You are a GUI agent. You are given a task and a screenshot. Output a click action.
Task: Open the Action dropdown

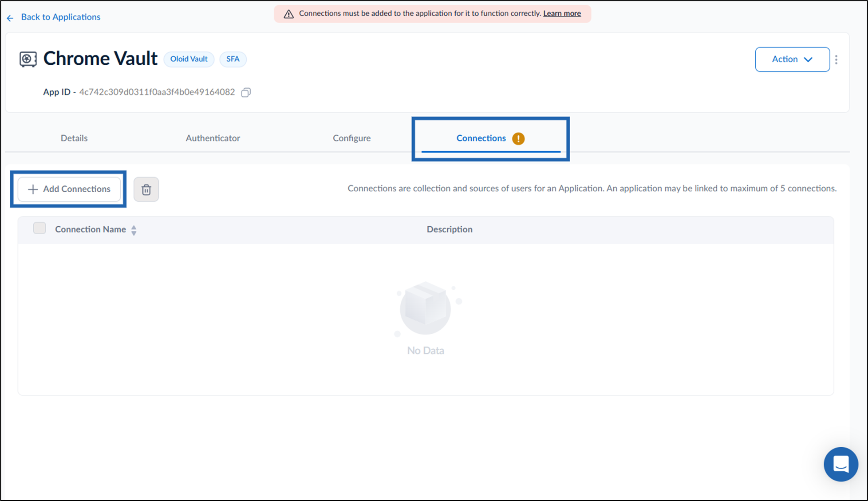click(792, 59)
